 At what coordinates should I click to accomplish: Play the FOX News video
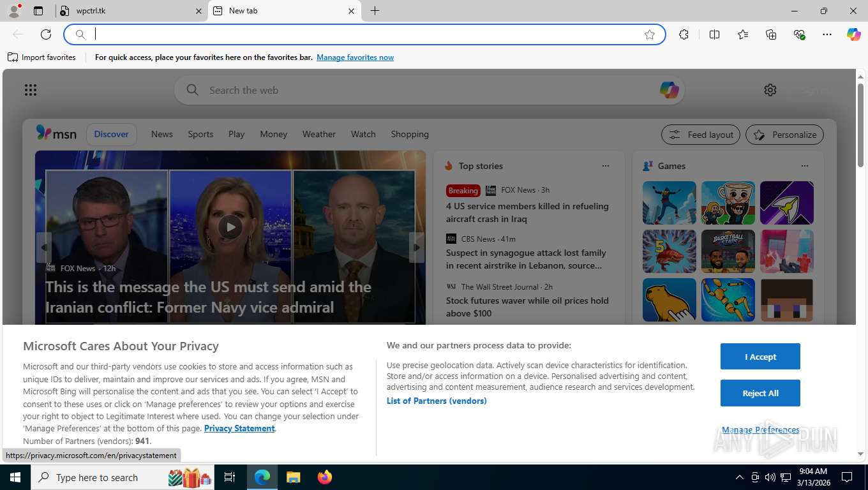pyautogui.click(x=230, y=226)
